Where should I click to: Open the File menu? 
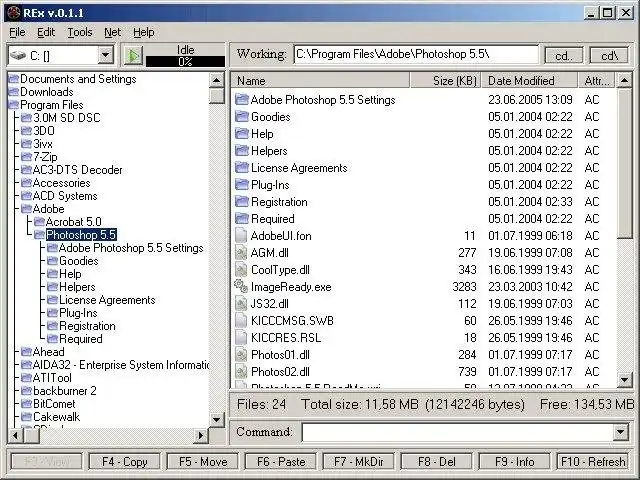[x=17, y=32]
